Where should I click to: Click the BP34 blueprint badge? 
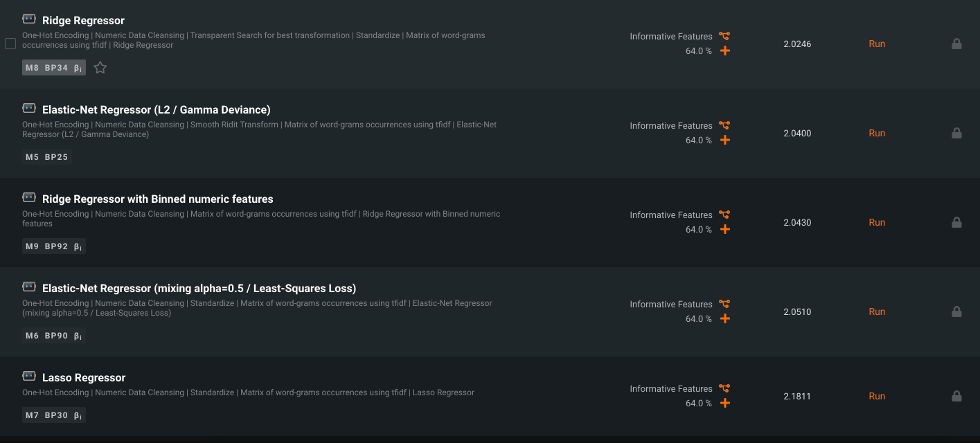56,68
